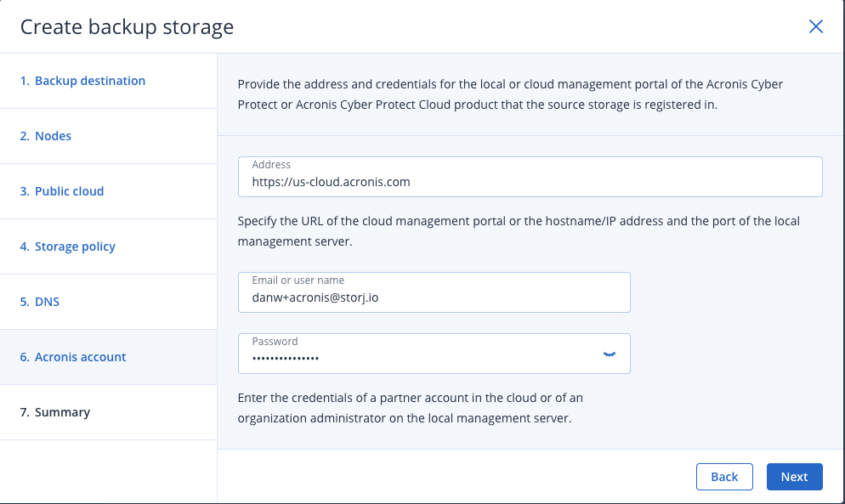Click the hint about partner account credentials
Viewport: 845px width, 504px height.
click(x=410, y=408)
